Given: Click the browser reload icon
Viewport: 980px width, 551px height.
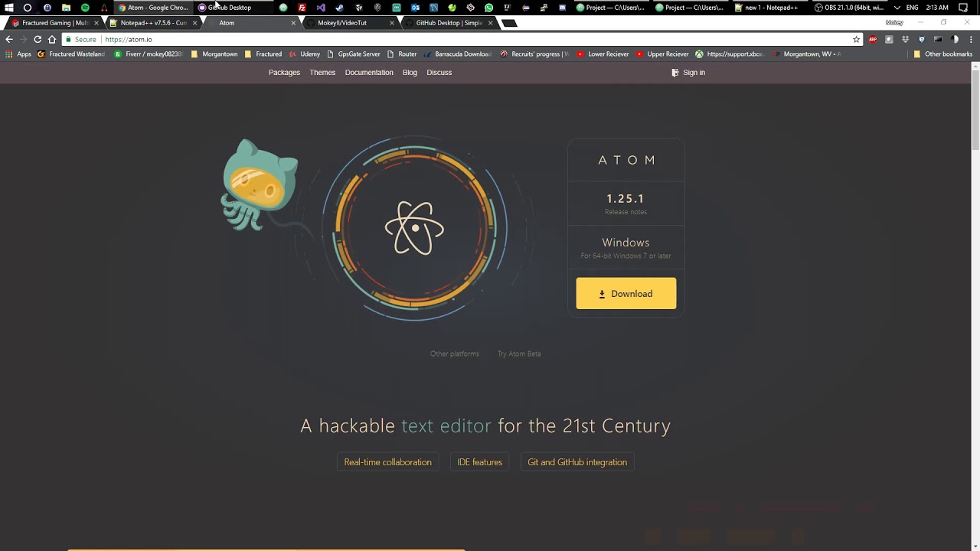Looking at the screenshot, I should (x=38, y=39).
